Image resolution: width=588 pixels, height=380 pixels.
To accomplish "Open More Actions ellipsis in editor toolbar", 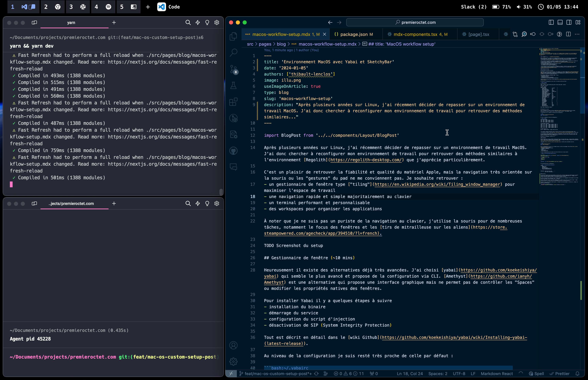I will coord(577,34).
